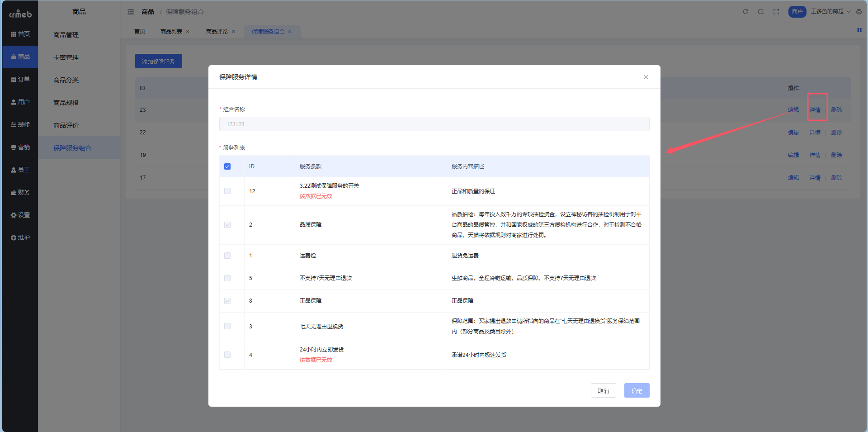868x432 pixels.
Task: Click the 取消 button
Action: pyautogui.click(x=603, y=390)
